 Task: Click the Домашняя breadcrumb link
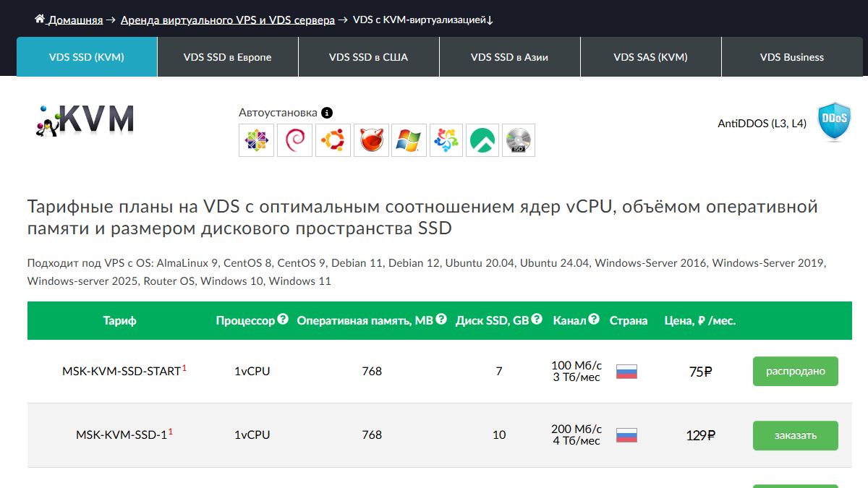coord(75,20)
